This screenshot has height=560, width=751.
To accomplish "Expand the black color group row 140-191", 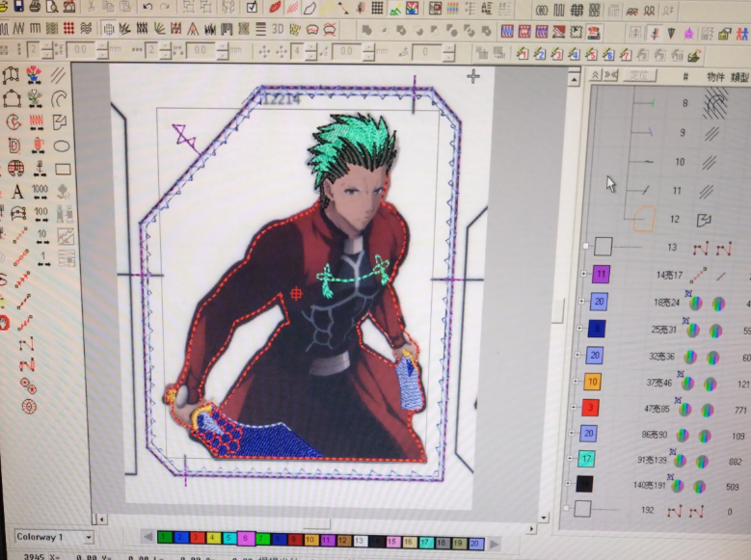I will point(568,483).
